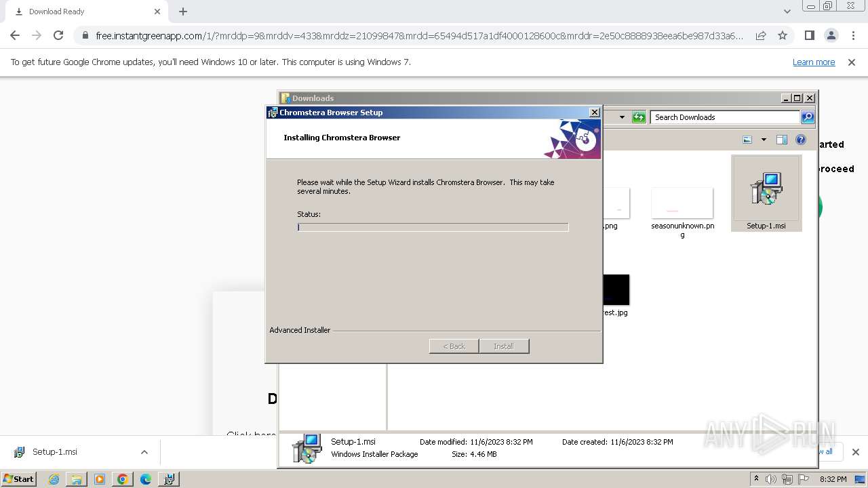Viewport: 868px width, 488px height.
Task: Select seasonunknown.png file
Action: coord(682,213)
